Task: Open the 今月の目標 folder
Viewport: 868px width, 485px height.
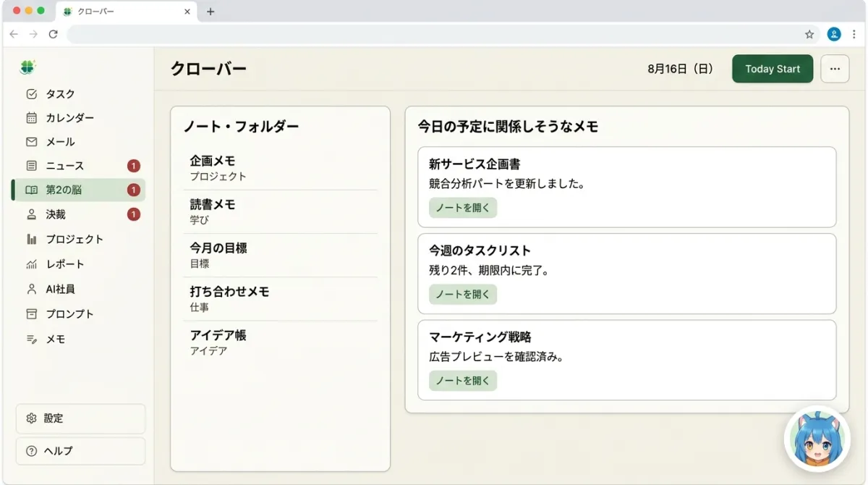Action: click(280, 255)
